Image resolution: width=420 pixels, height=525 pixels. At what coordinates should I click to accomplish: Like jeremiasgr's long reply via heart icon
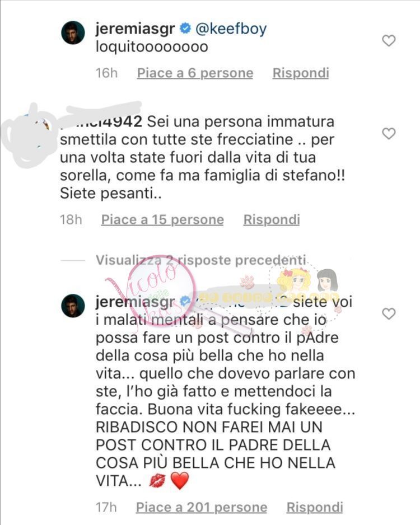coord(389,314)
